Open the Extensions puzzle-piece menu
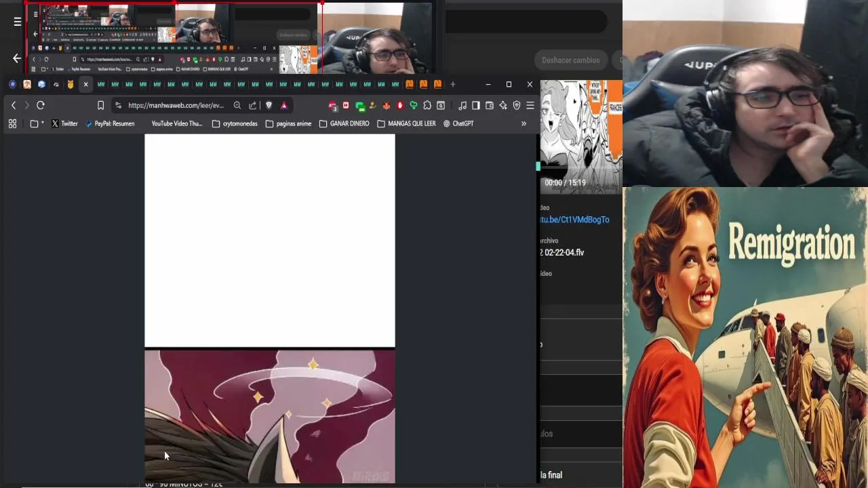Screen dimensions: 868x488 tap(427, 105)
